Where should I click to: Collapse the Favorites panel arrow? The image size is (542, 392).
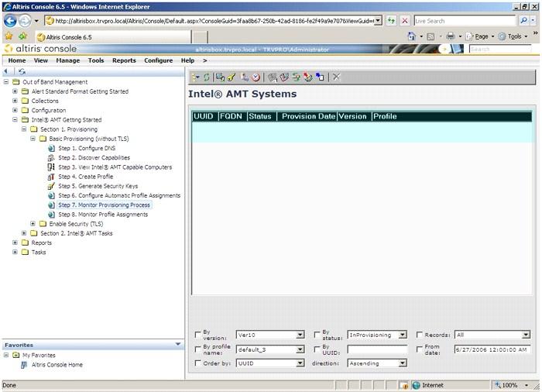tap(178, 344)
